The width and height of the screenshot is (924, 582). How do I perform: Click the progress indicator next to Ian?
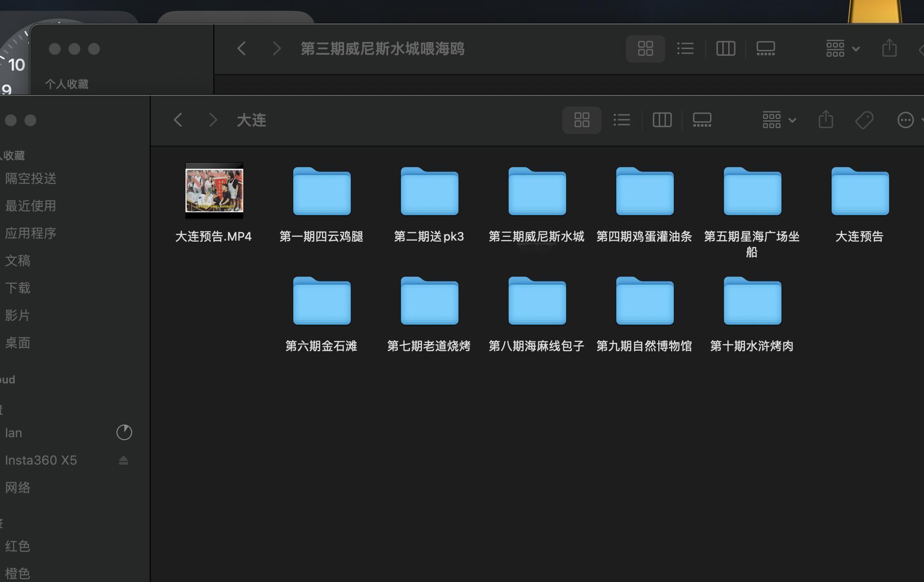(x=124, y=432)
